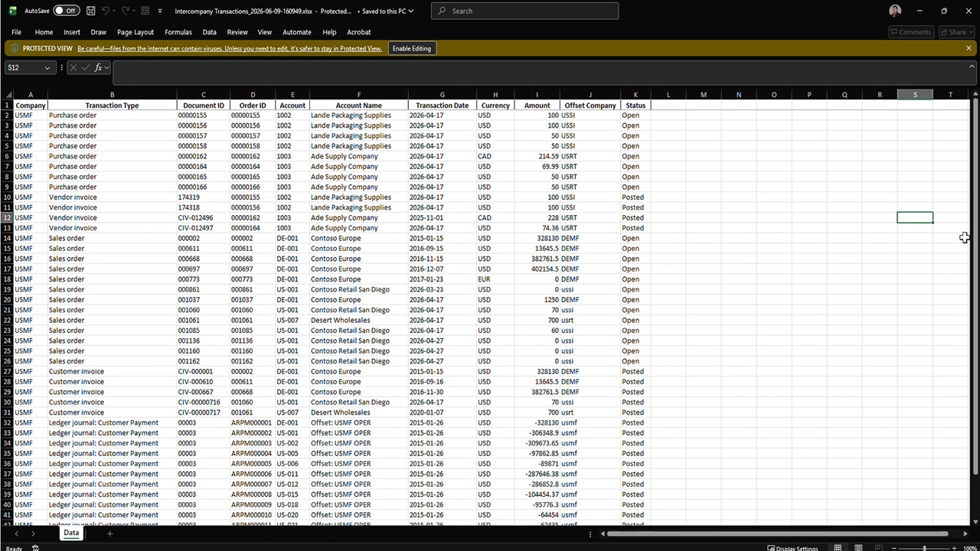Click the Transaction Type header cell
Viewport: 980px width, 551px height.
pos(112,106)
